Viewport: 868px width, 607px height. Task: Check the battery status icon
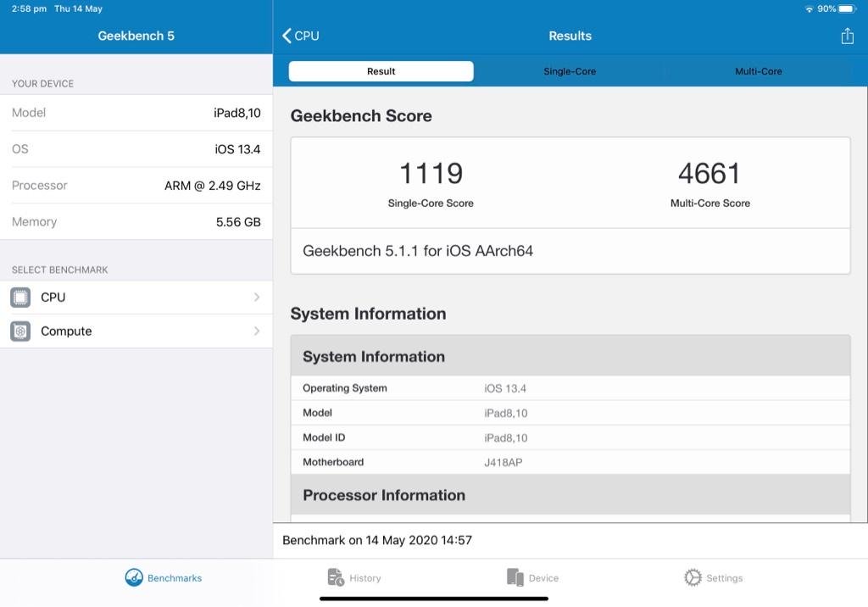(848, 8)
